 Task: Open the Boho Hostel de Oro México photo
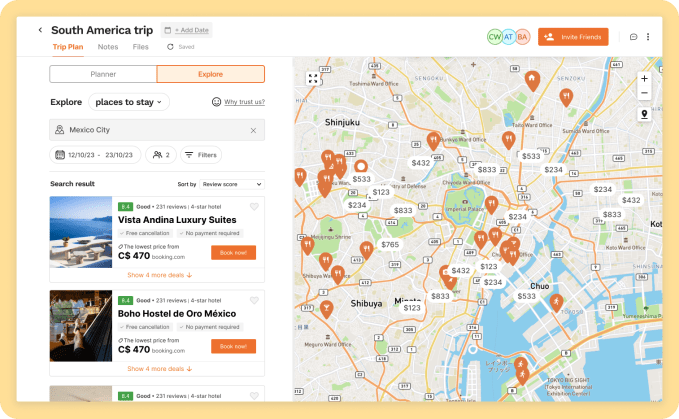pyautogui.click(x=81, y=326)
